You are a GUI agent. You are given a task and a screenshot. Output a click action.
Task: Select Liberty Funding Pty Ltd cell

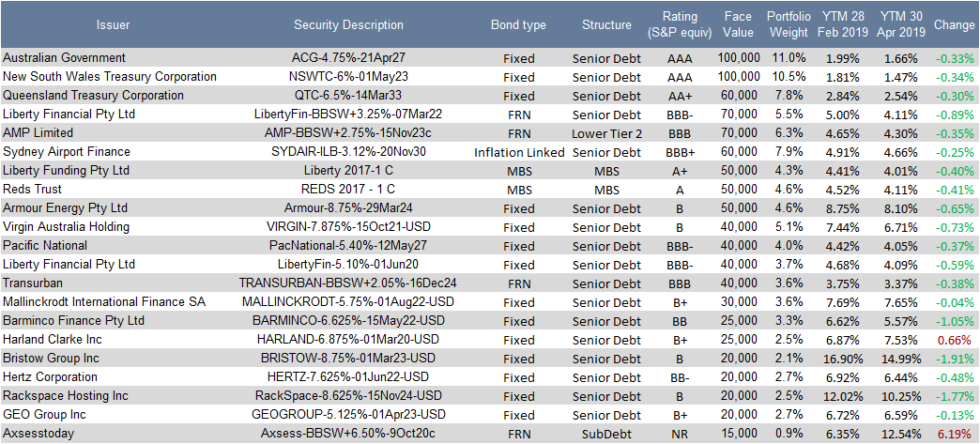click(67, 171)
